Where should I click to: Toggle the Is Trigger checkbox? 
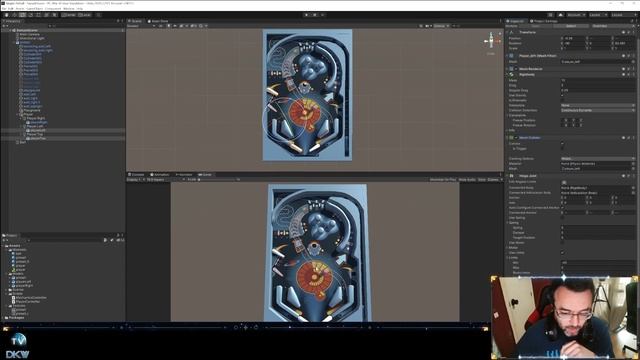click(x=563, y=149)
